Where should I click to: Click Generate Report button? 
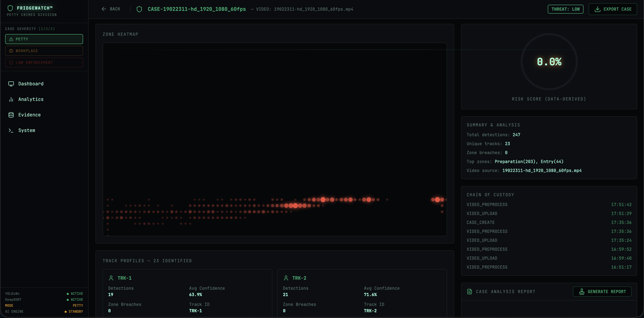tap(602, 292)
